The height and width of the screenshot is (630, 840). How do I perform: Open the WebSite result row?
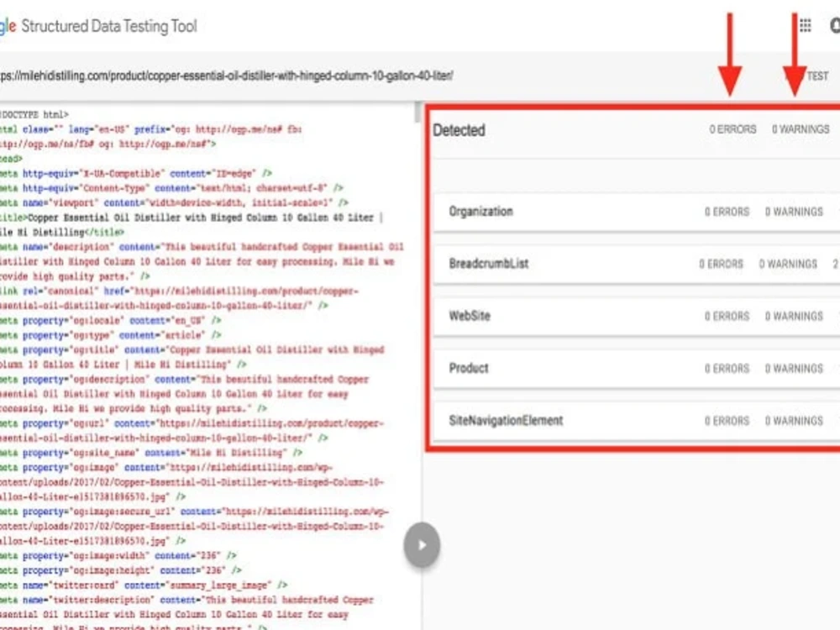tap(637, 316)
